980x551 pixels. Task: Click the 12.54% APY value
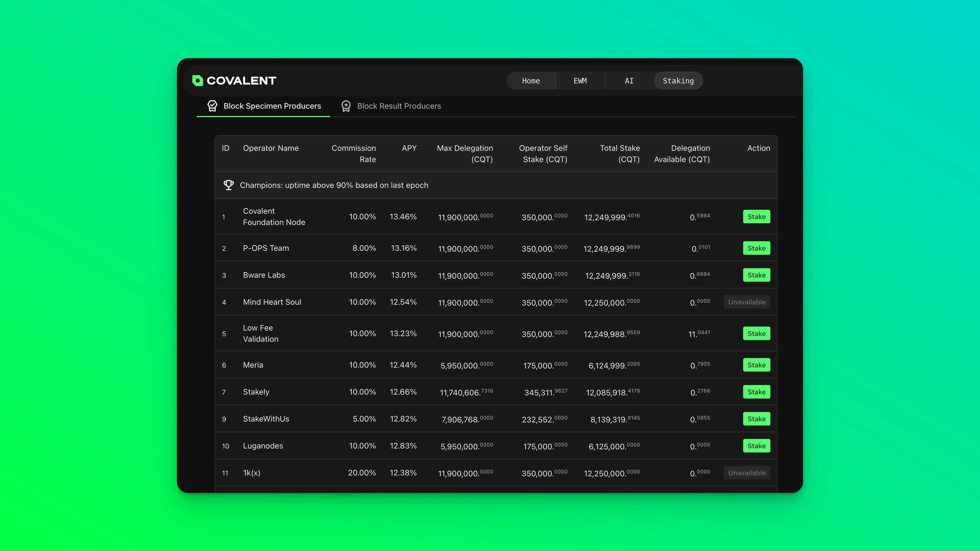click(403, 302)
